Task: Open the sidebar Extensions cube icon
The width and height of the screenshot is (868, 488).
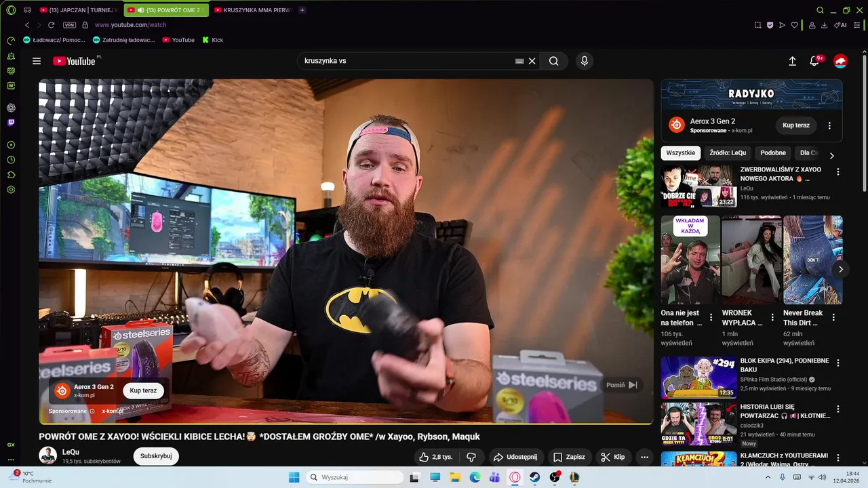Action: click(x=11, y=175)
